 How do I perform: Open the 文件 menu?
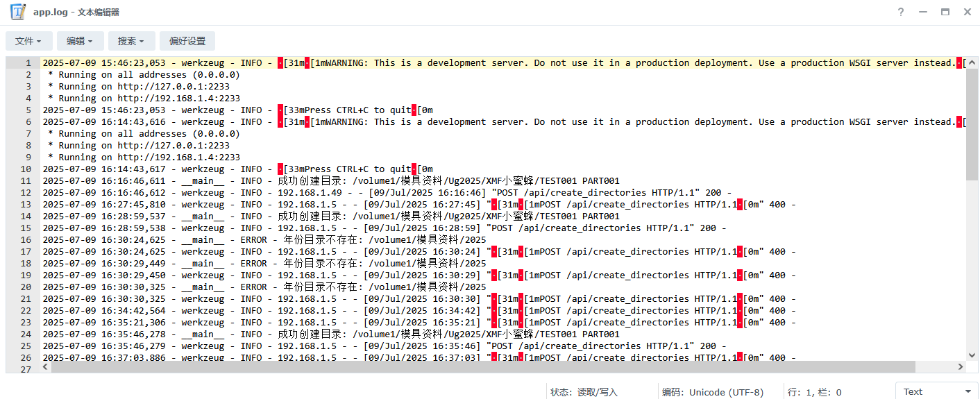(x=28, y=41)
